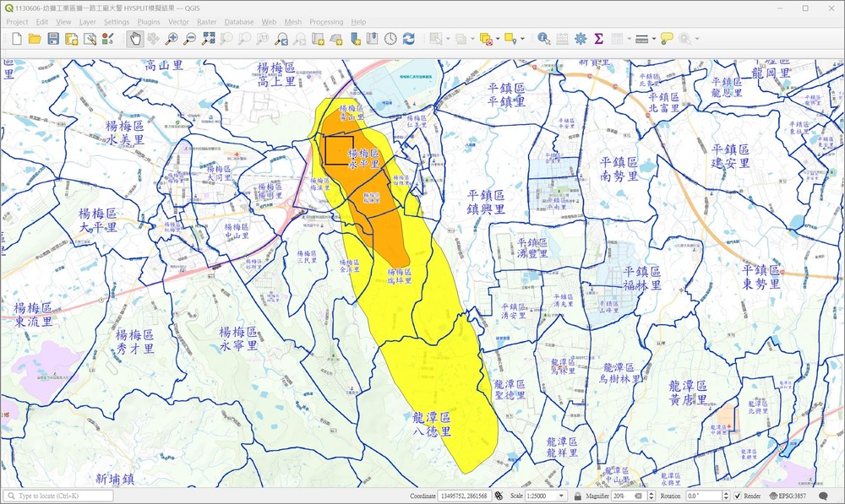
Task: Activate the Identify Features tool
Action: pos(543,39)
